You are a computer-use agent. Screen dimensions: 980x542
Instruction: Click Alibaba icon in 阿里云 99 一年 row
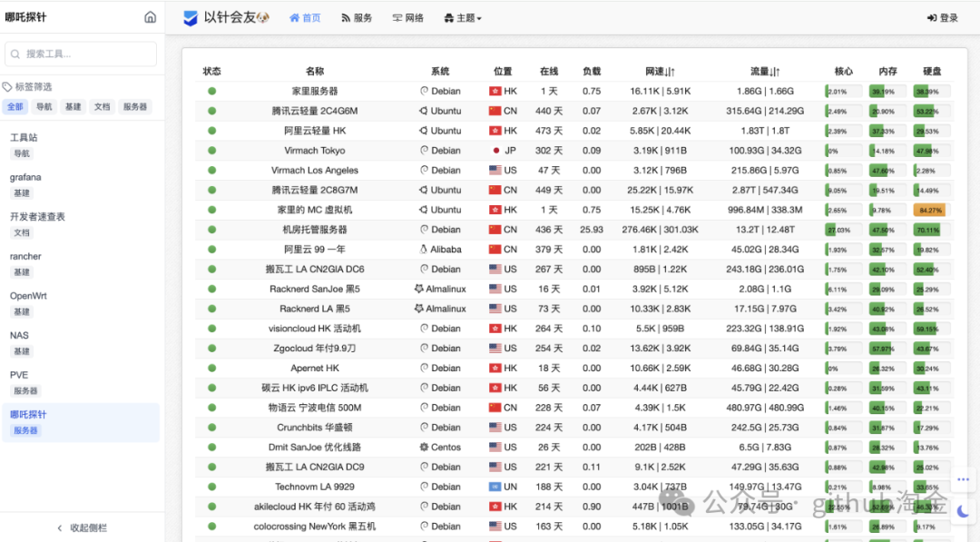click(423, 250)
